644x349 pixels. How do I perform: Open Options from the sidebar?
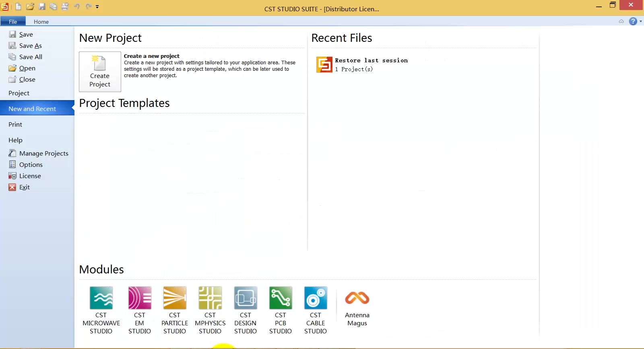[31, 165]
